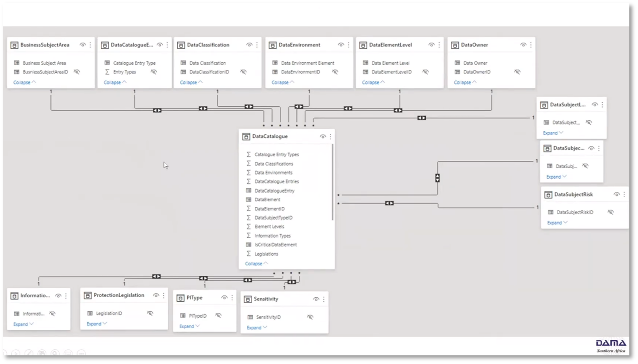638x364 pixels.
Task: Open more options for PIType table
Action: click(x=232, y=298)
